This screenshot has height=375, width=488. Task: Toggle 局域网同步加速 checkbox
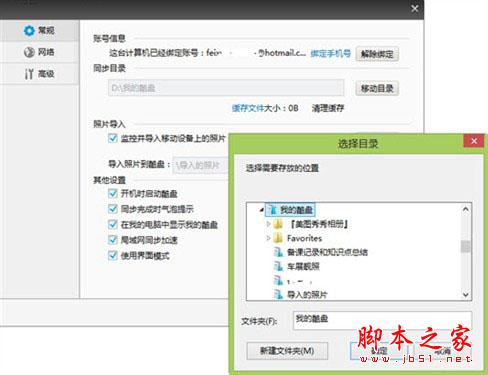(113, 240)
